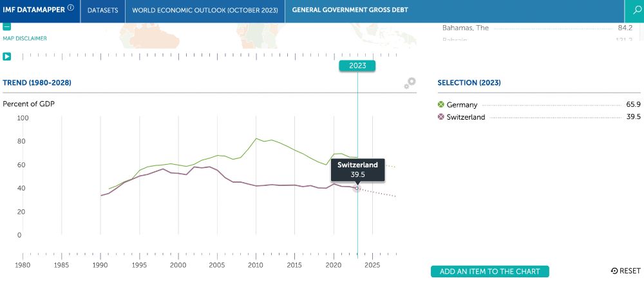Open World Economic Outlook (October 2023) tab

coord(205,10)
